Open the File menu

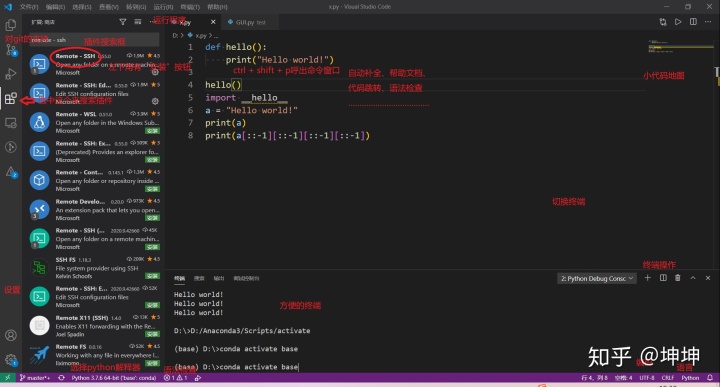28,7
